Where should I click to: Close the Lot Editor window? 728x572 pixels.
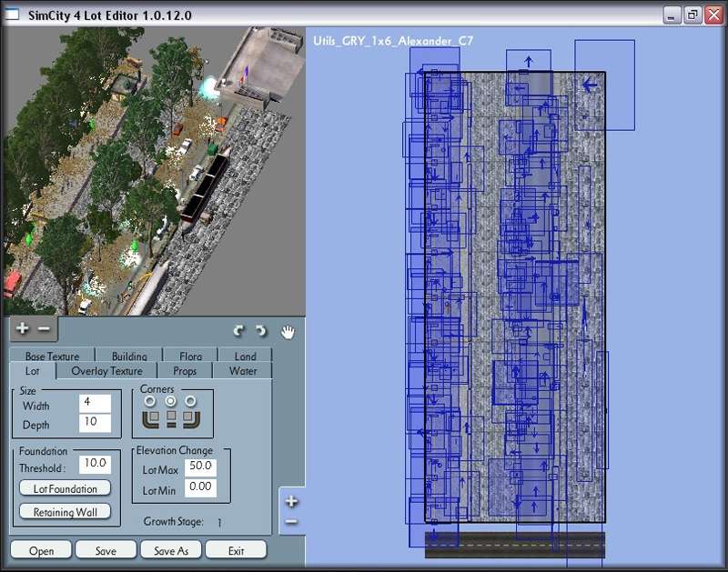713,15
